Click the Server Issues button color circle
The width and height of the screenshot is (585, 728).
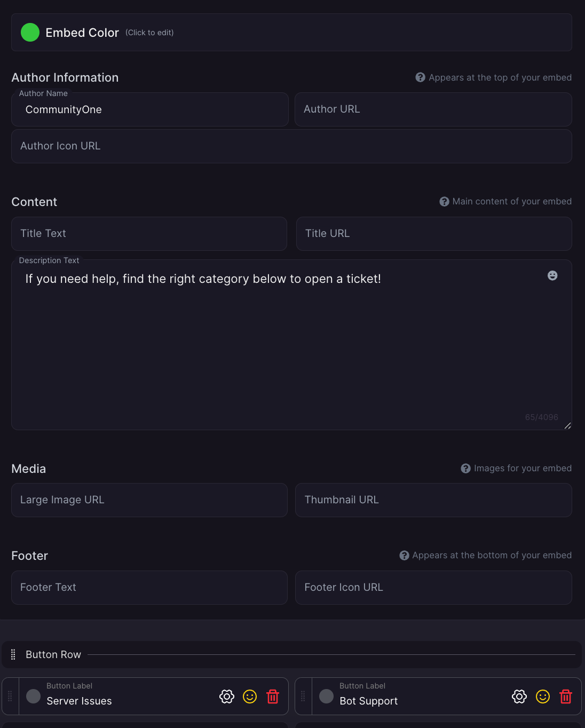(34, 696)
